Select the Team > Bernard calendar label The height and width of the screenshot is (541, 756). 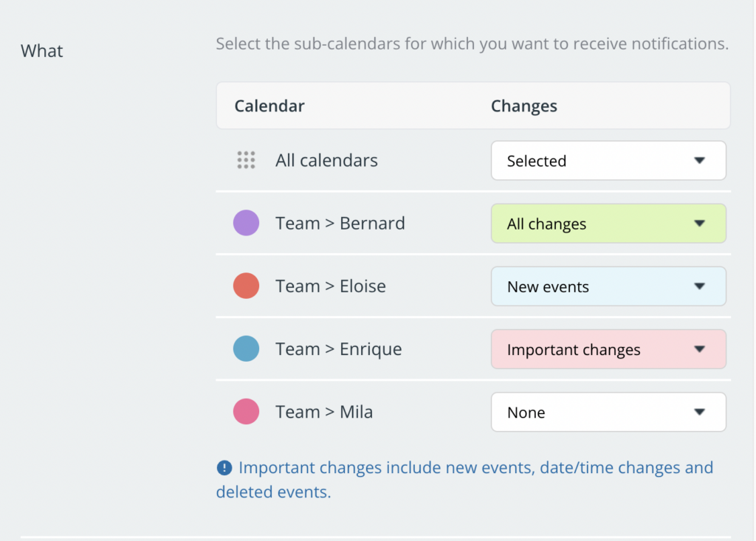pos(340,223)
